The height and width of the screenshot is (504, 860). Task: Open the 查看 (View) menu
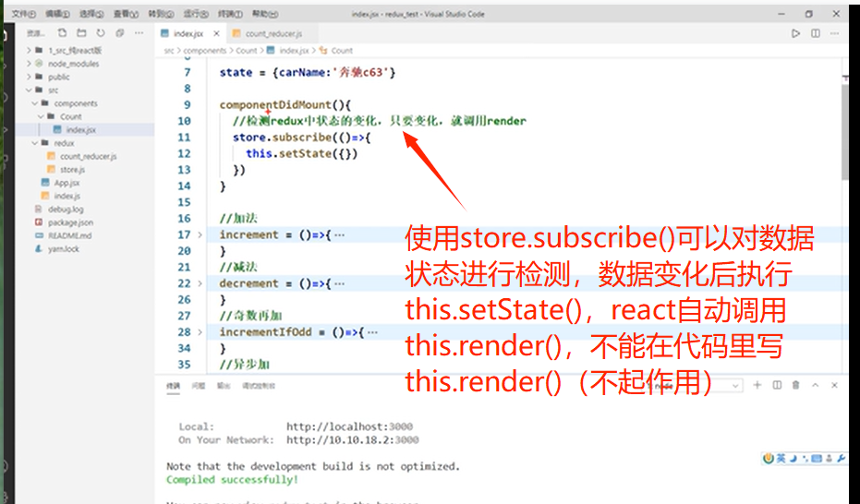(x=127, y=14)
